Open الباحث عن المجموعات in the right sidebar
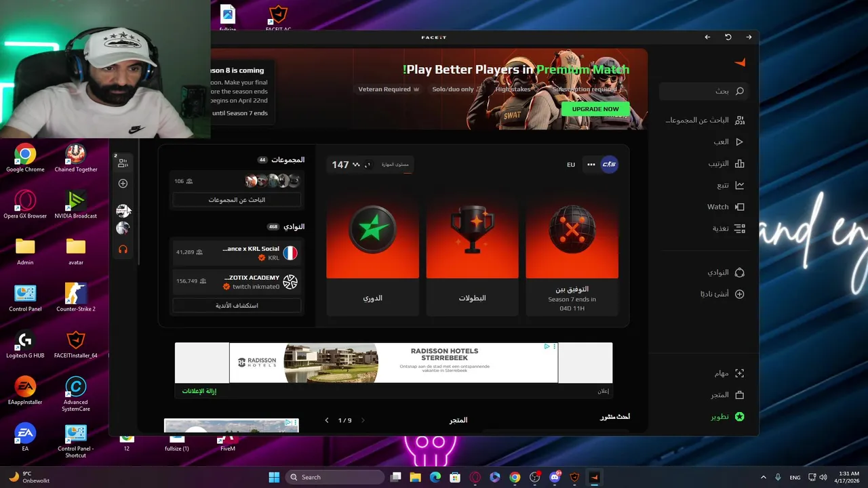The width and height of the screenshot is (868, 488). [705, 120]
